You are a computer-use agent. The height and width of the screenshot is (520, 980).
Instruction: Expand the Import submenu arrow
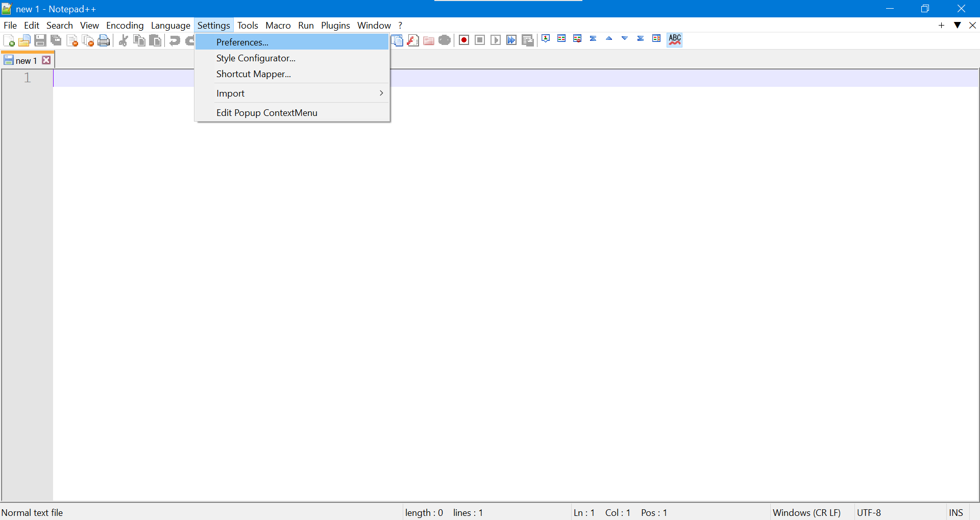(x=381, y=93)
